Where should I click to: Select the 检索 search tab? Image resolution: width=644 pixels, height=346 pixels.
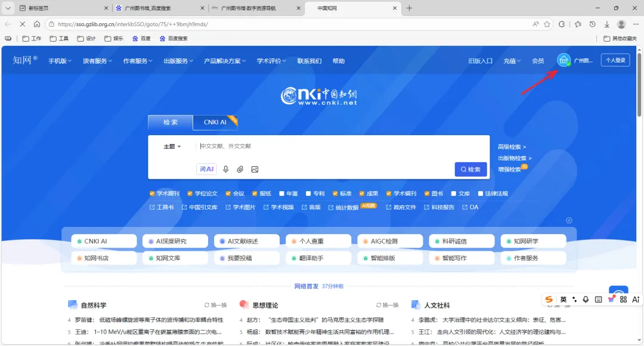click(x=171, y=122)
